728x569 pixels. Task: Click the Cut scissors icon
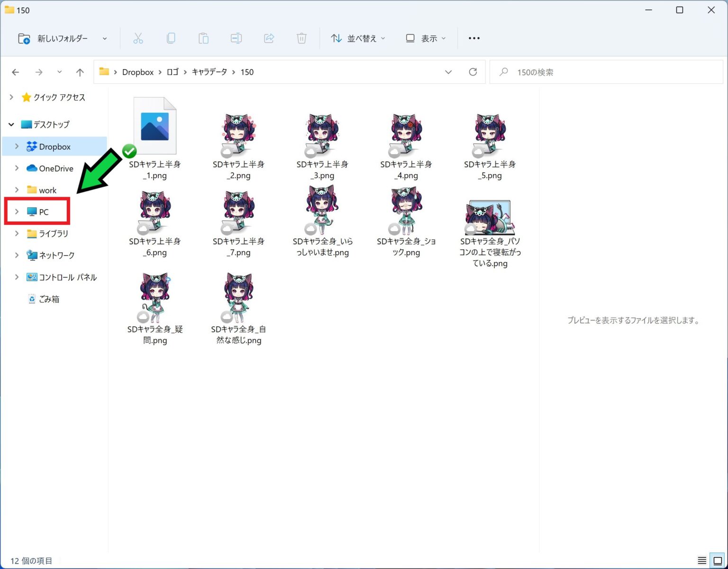[138, 38]
